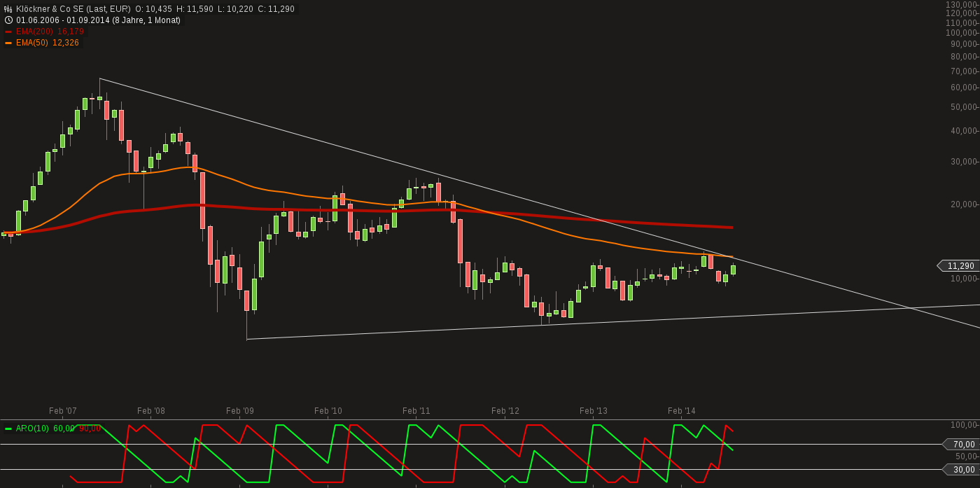This screenshot has width=980, height=488.
Task: Click the 130,000 price axis label
Action: pos(962,5)
